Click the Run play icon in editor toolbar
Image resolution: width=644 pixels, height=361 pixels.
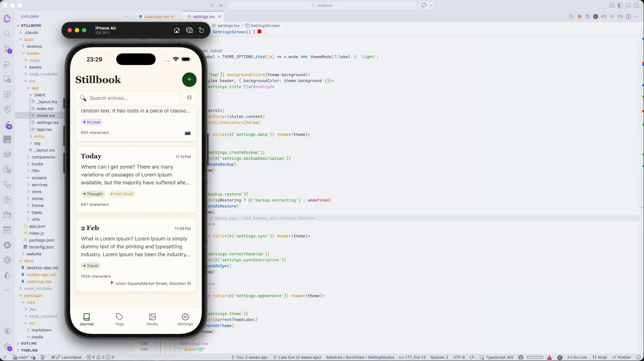[x=571, y=16]
